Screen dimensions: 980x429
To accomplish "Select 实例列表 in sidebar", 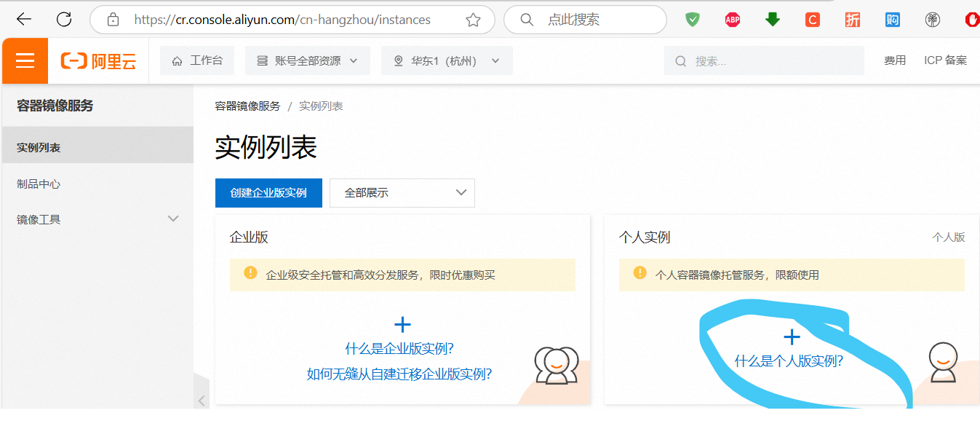I will point(97,147).
